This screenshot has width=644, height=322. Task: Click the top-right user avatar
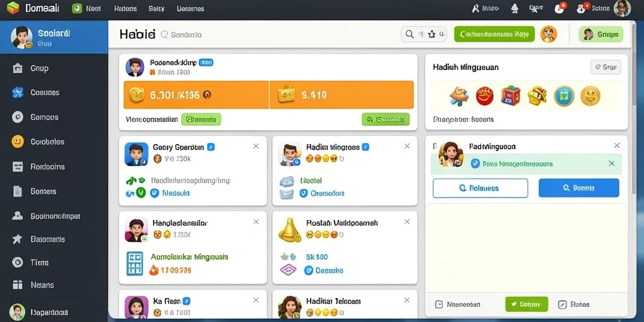pos(622,8)
